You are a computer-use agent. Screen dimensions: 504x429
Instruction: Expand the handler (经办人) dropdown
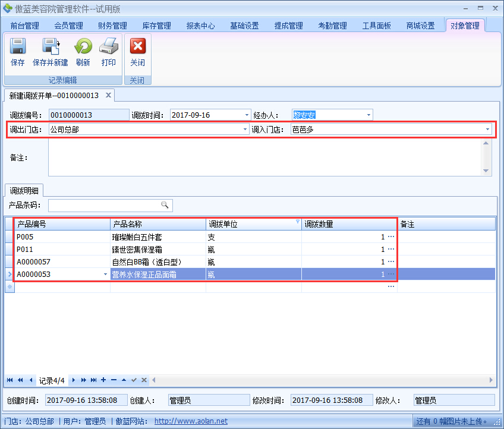[x=368, y=115]
